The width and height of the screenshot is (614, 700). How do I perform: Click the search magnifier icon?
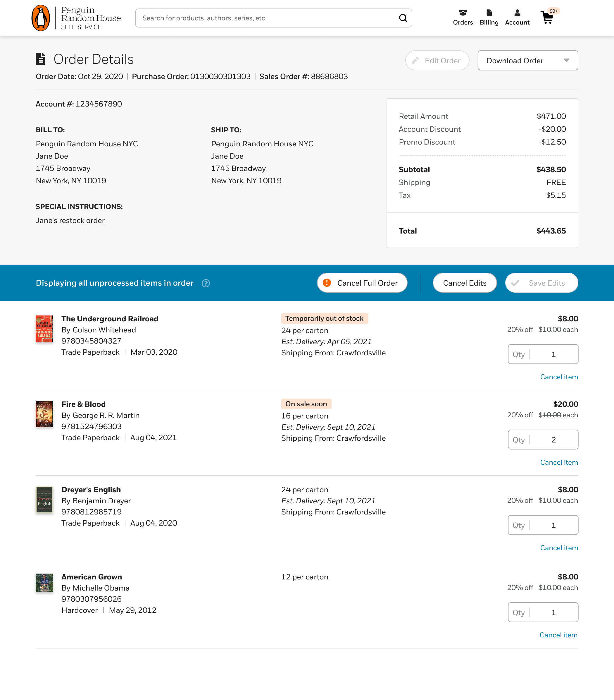click(403, 18)
